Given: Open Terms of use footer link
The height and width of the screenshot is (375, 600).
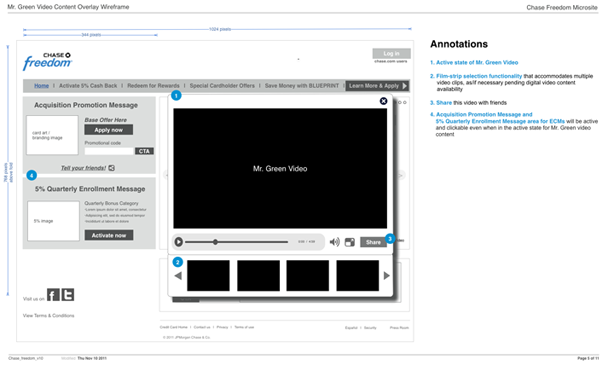Looking at the screenshot, I should 244,327.
